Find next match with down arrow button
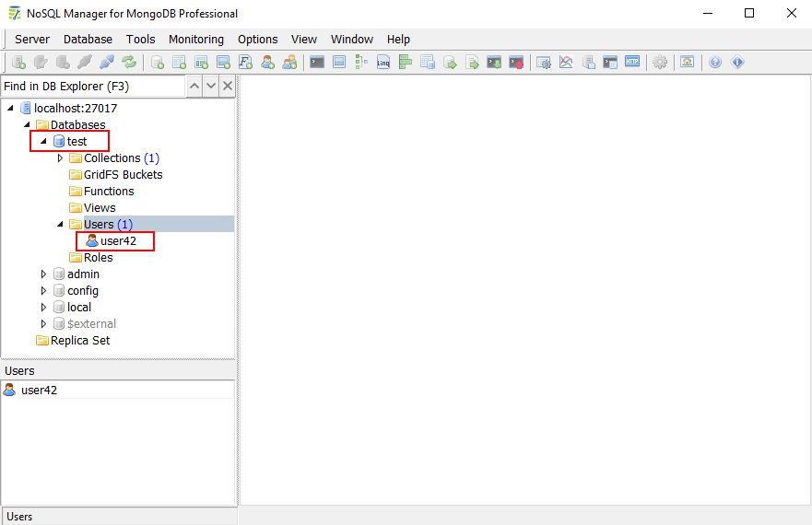Image resolution: width=812 pixels, height=525 pixels. (211, 87)
